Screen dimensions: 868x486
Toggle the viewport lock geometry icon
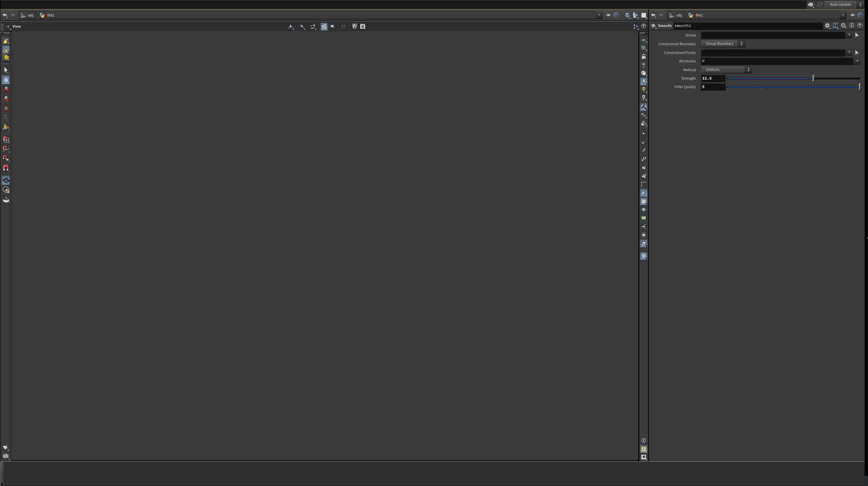click(644, 56)
